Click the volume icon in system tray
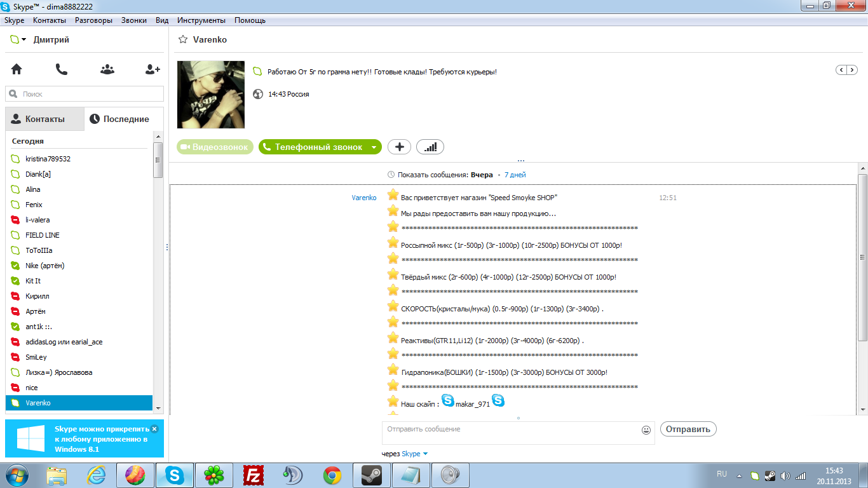This screenshot has height=488, width=868. click(785, 475)
